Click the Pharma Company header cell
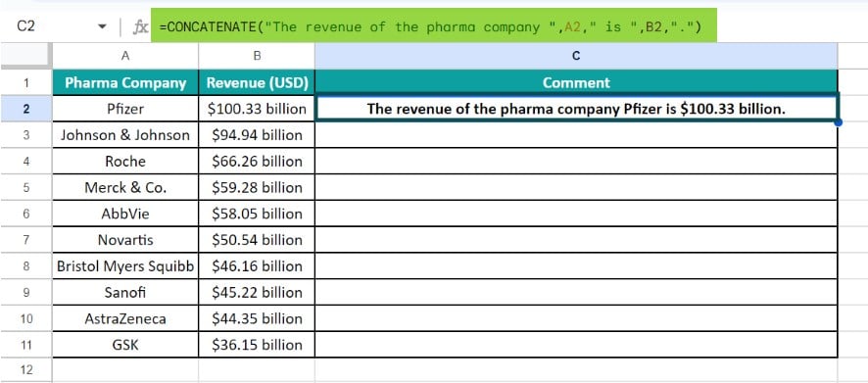Image resolution: width=868 pixels, height=383 pixels. [x=125, y=83]
